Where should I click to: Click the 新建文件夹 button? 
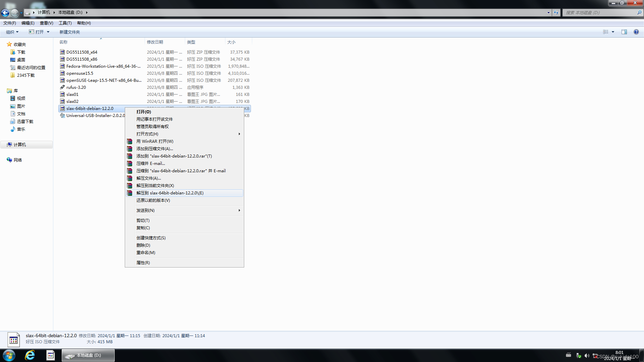(x=69, y=32)
